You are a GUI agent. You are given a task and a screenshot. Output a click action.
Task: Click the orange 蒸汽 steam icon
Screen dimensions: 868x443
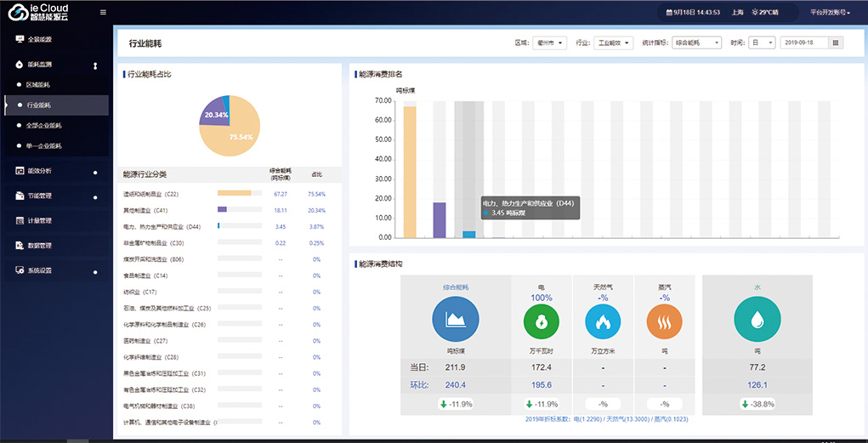click(664, 321)
